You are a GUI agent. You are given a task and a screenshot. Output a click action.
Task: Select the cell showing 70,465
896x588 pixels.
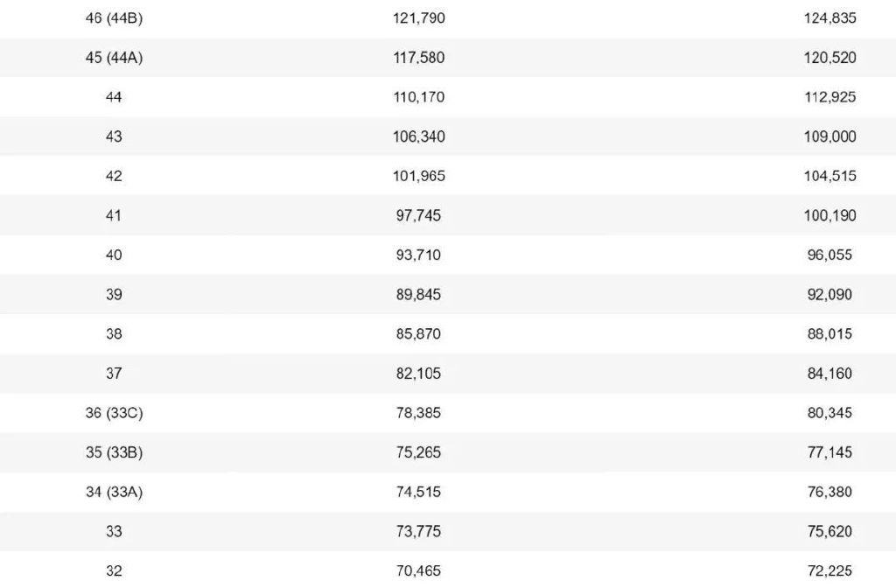pyautogui.click(x=418, y=570)
